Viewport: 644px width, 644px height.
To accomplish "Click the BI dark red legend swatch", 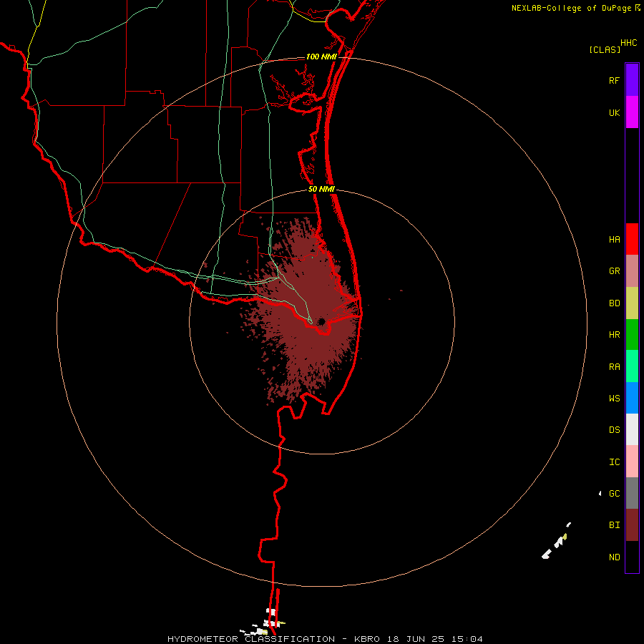I will pos(632,525).
